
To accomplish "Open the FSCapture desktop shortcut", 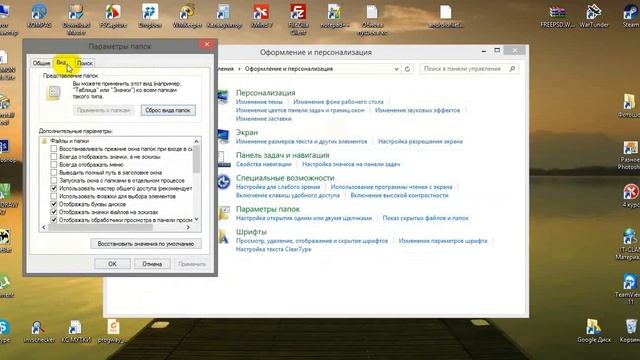I will (x=113, y=16).
